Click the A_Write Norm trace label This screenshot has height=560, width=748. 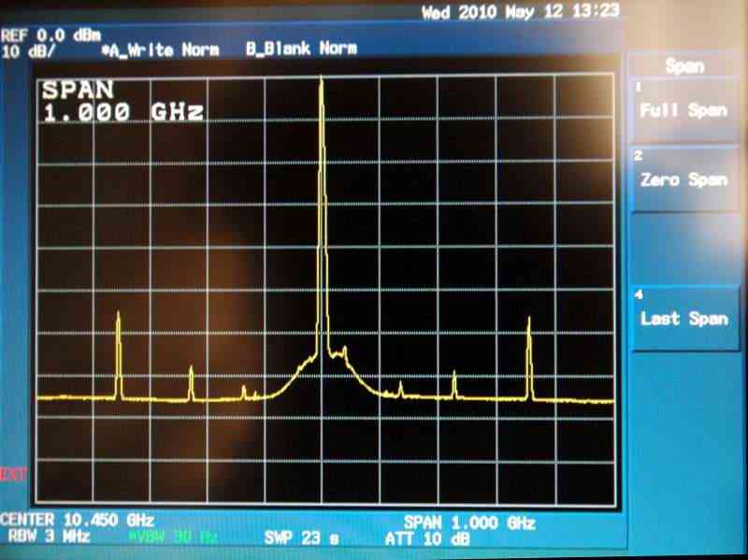tap(161, 50)
